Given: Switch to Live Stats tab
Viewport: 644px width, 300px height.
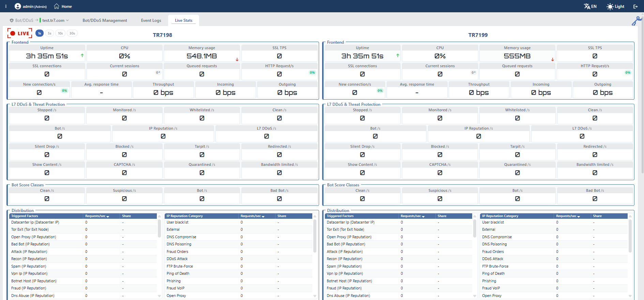Looking at the screenshot, I should pos(183,20).
